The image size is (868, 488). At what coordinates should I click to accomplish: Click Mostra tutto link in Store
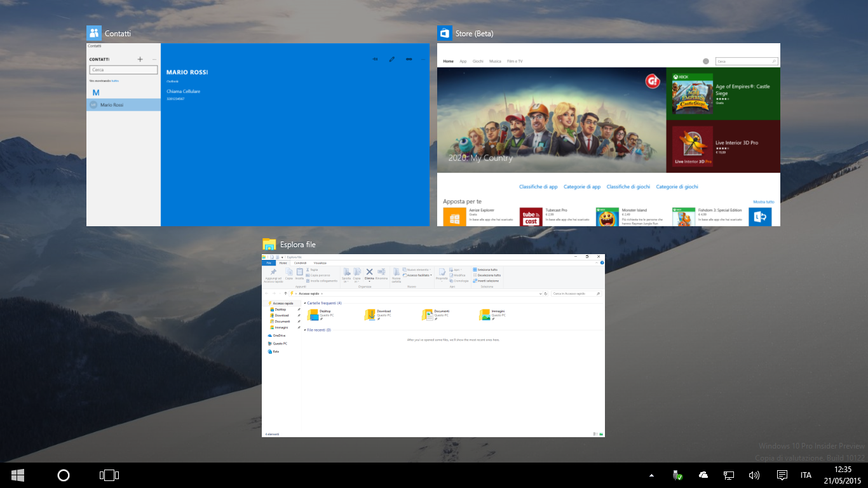[x=764, y=201]
